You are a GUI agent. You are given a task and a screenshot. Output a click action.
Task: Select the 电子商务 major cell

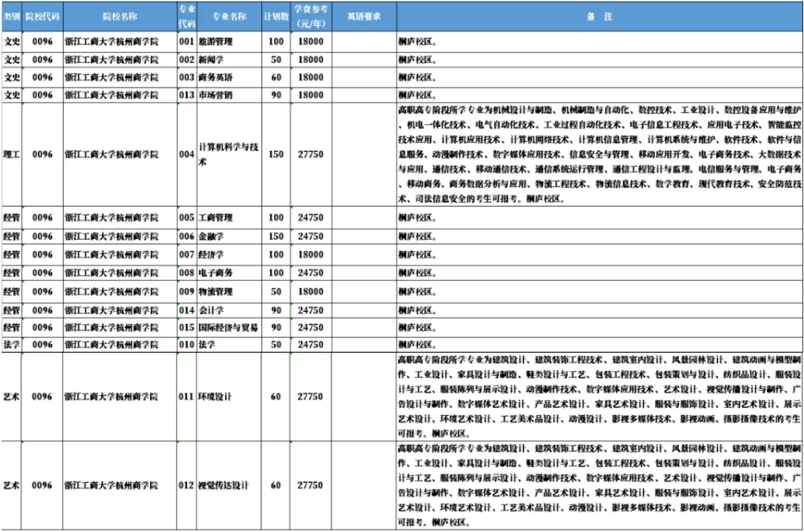point(215,272)
